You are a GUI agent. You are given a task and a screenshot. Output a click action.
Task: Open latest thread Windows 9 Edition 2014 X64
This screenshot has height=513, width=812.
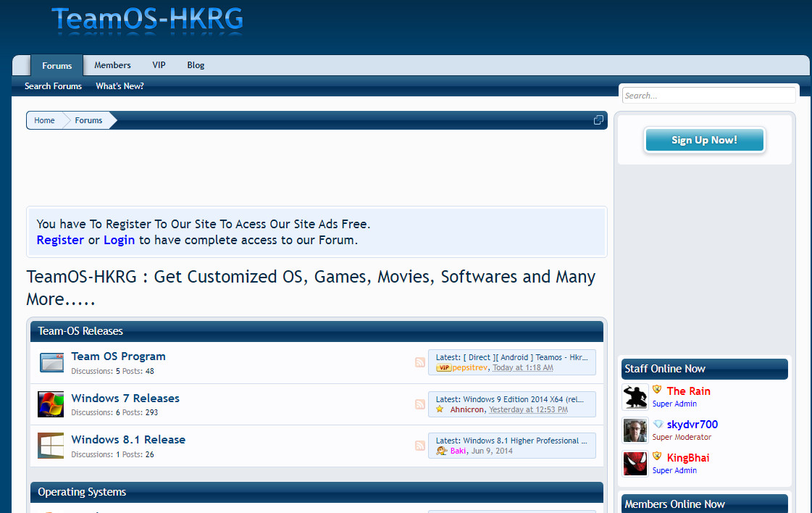[524, 399]
